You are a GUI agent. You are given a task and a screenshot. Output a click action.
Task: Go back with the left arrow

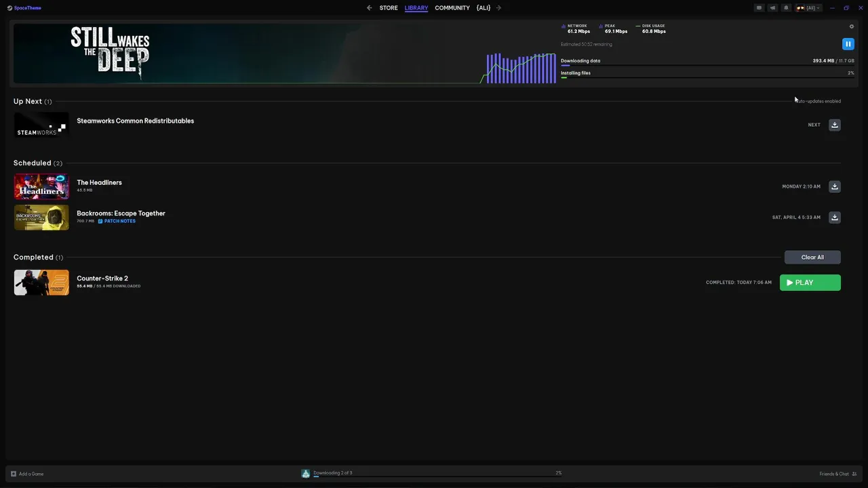(x=369, y=8)
